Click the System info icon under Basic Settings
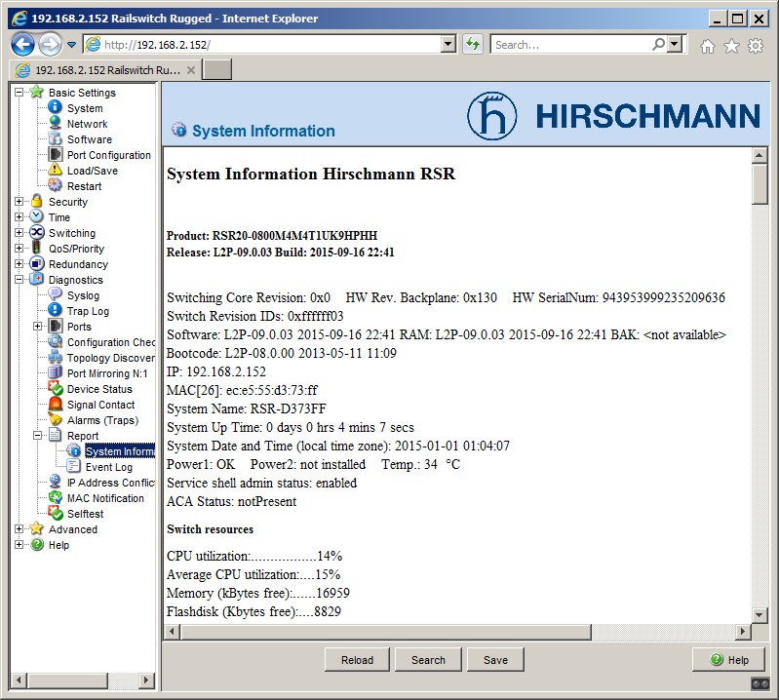Image resolution: width=779 pixels, height=700 pixels. (x=55, y=108)
